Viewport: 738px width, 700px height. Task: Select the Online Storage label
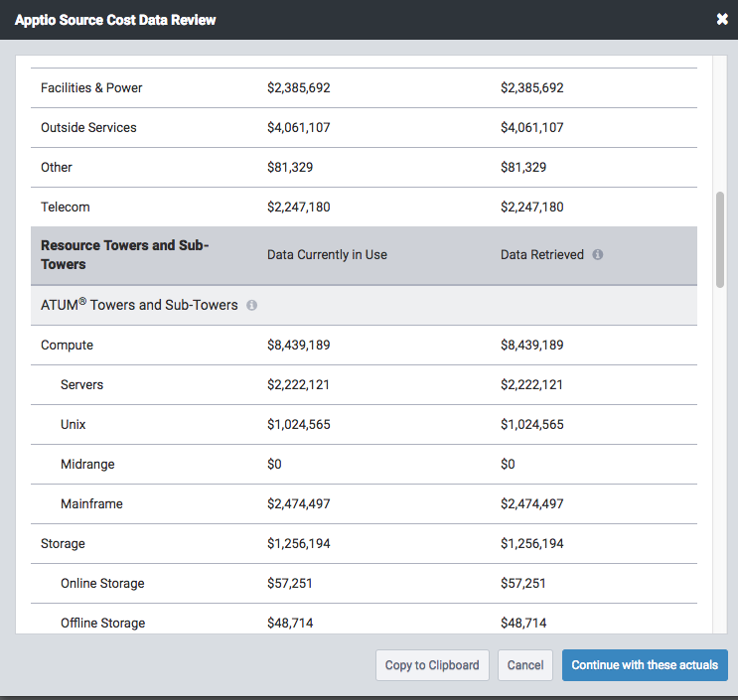point(102,584)
